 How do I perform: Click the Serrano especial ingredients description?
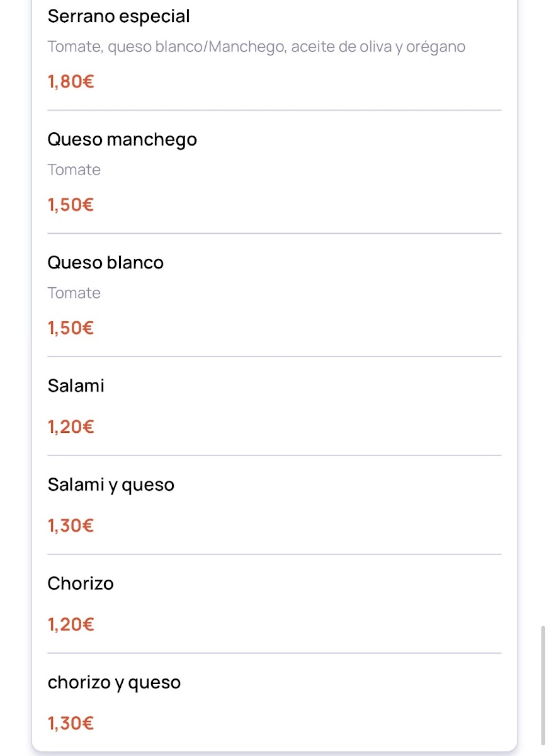(256, 47)
